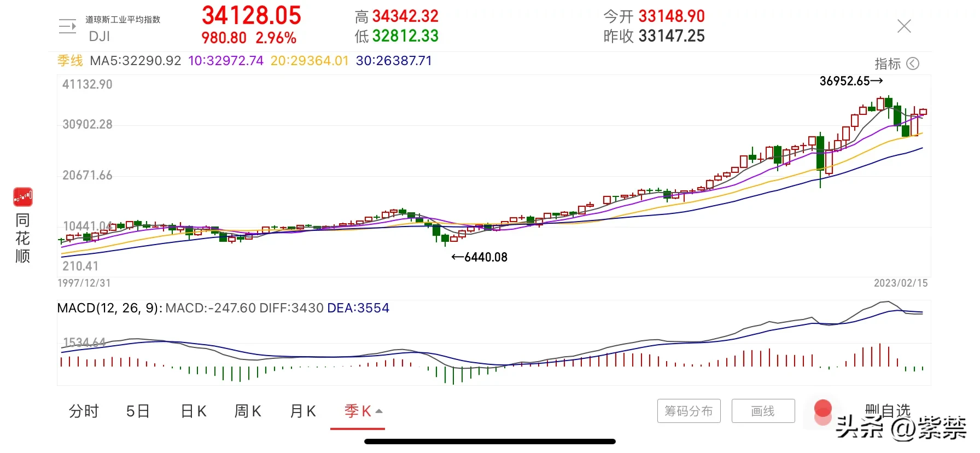Remove from watchlist via 删自选

(888, 410)
